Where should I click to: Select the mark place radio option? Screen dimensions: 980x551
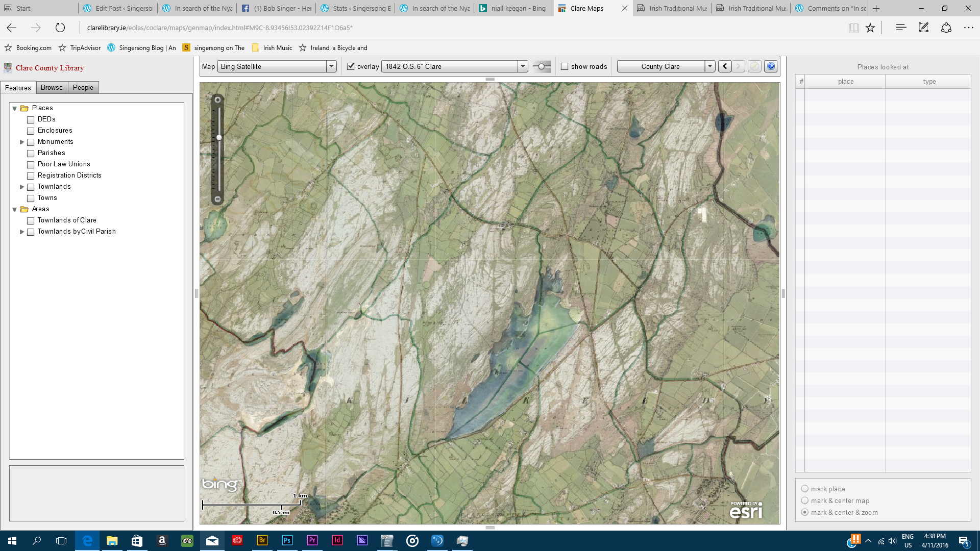pyautogui.click(x=805, y=489)
